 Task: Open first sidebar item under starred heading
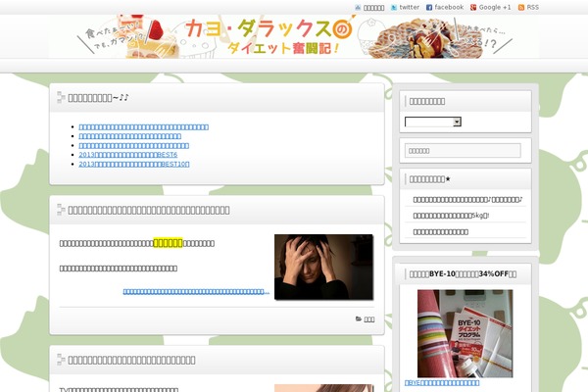pyautogui.click(x=467, y=200)
